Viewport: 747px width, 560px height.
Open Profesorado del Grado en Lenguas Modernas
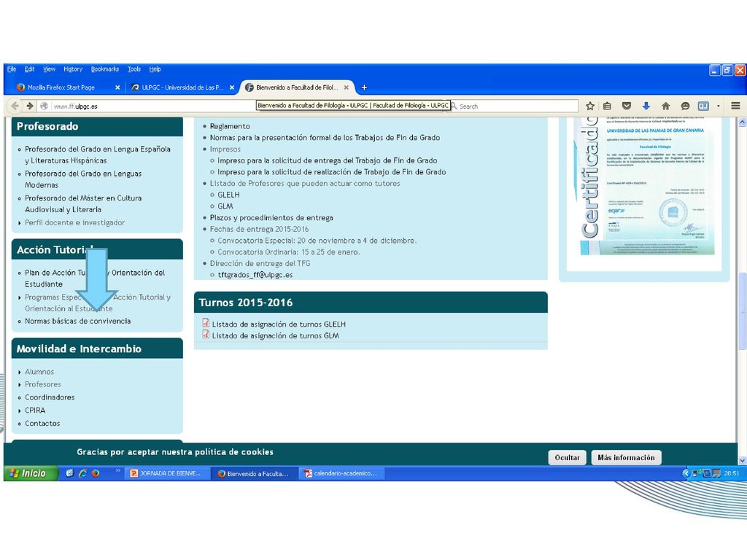83,179
